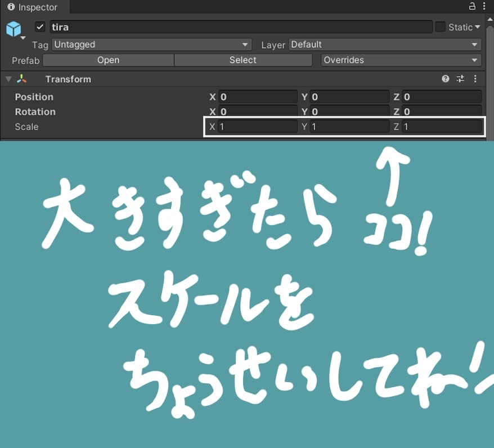This screenshot has height=448, width=494.
Task: Click the Scale X value field
Action: point(257,127)
